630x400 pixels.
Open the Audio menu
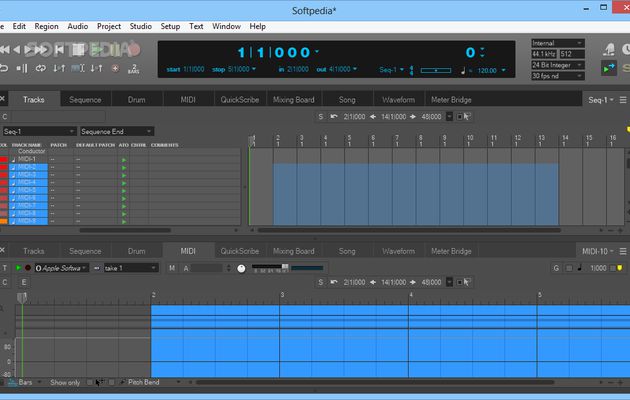tap(78, 27)
